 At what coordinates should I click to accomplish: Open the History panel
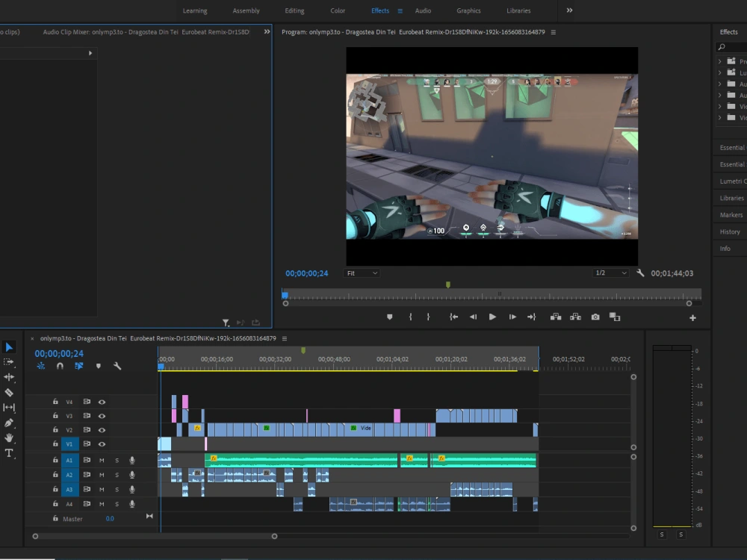(729, 232)
